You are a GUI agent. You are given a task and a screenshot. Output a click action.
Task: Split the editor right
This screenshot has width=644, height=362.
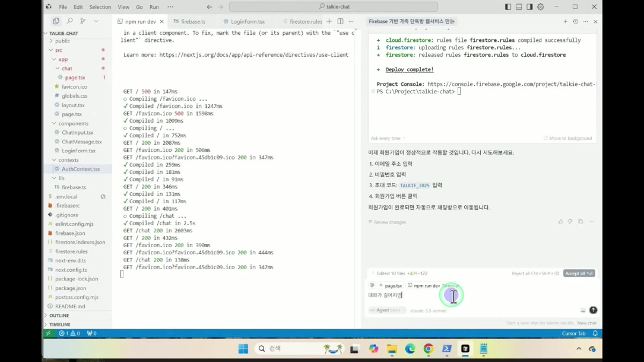(x=340, y=21)
